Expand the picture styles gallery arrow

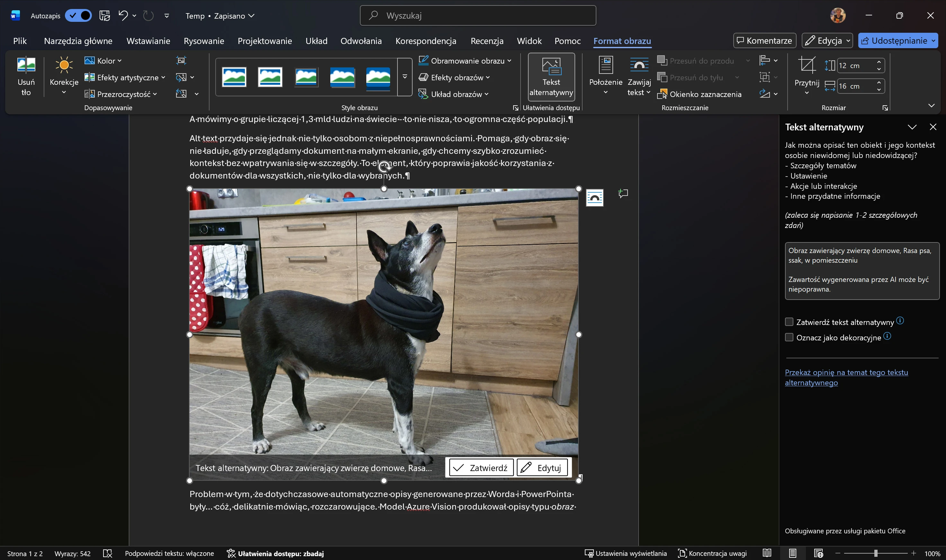pyautogui.click(x=405, y=77)
